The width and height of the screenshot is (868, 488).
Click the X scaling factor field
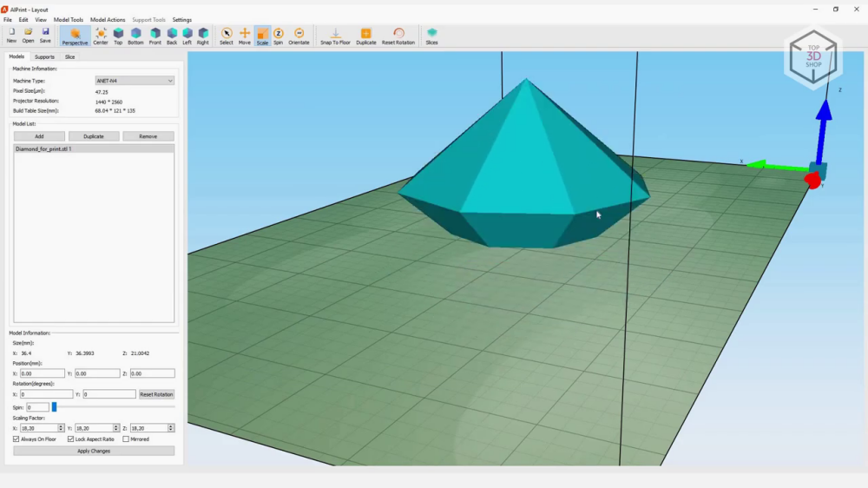tap(39, 428)
